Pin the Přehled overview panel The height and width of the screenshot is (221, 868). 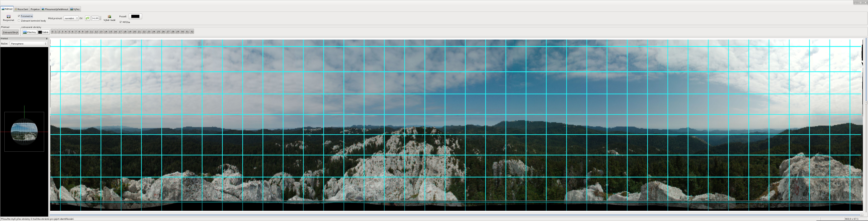[46, 39]
